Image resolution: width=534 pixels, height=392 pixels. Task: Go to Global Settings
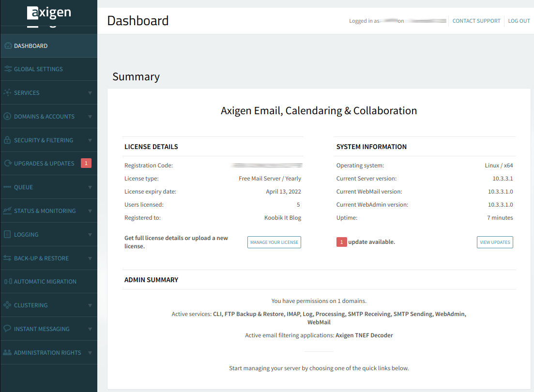(x=49, y=69)
